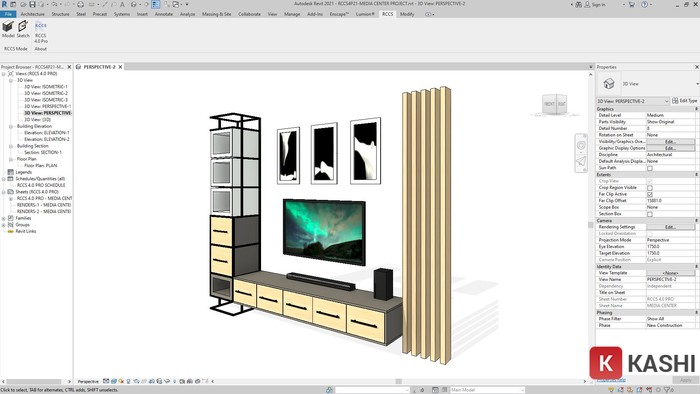
Task: Click the ViewCube in the 3D view
Action: coord(554,104)
